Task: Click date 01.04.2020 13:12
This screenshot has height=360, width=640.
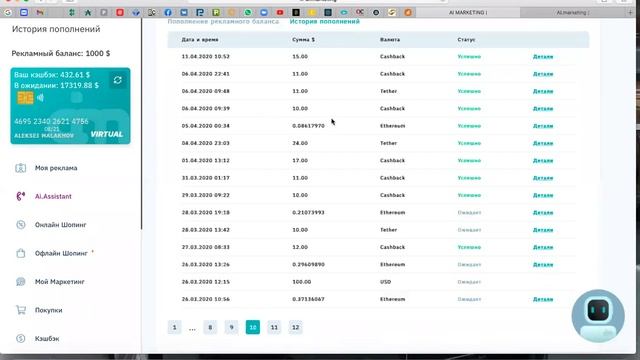Action: [x=206, y=160]
